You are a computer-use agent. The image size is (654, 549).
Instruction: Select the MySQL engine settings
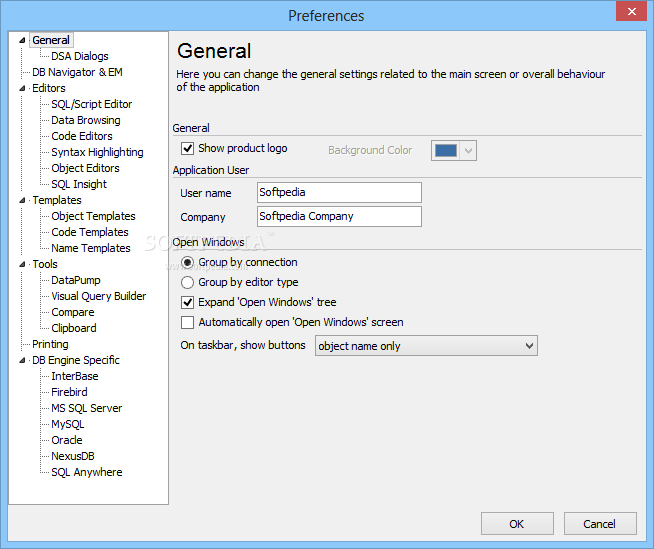(68, 424)
